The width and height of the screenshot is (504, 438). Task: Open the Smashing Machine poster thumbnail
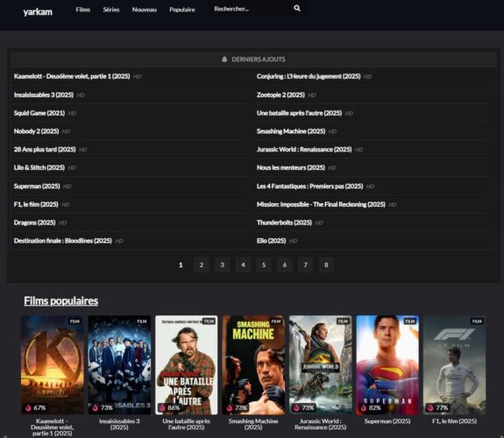point(253,364)
